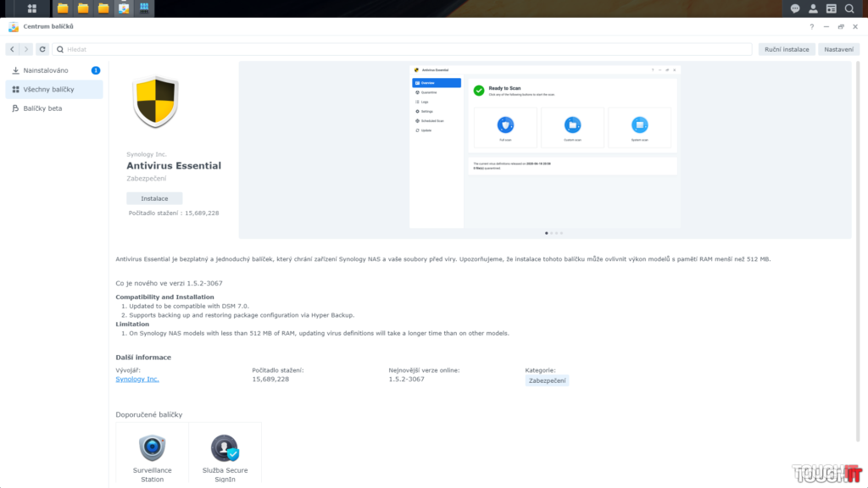Go back with the left arrow button
The width and height of the screenshot is (868, 488).
point(12,49)
